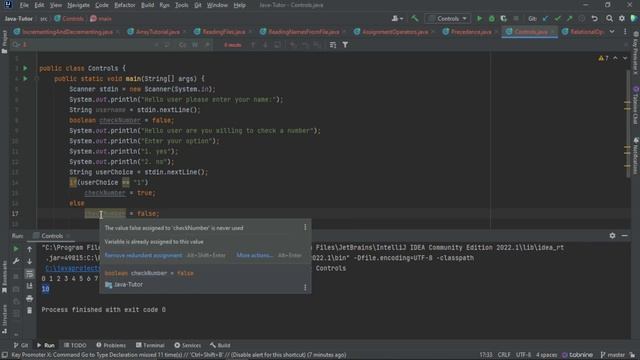Switch to the ReadingFiles.java tab

[x=223, y=31]
